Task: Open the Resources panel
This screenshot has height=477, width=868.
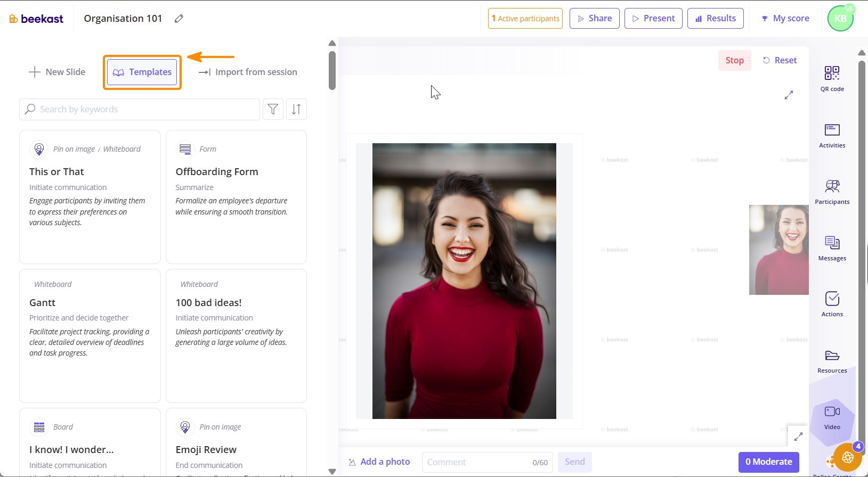Action: point(832,361)
